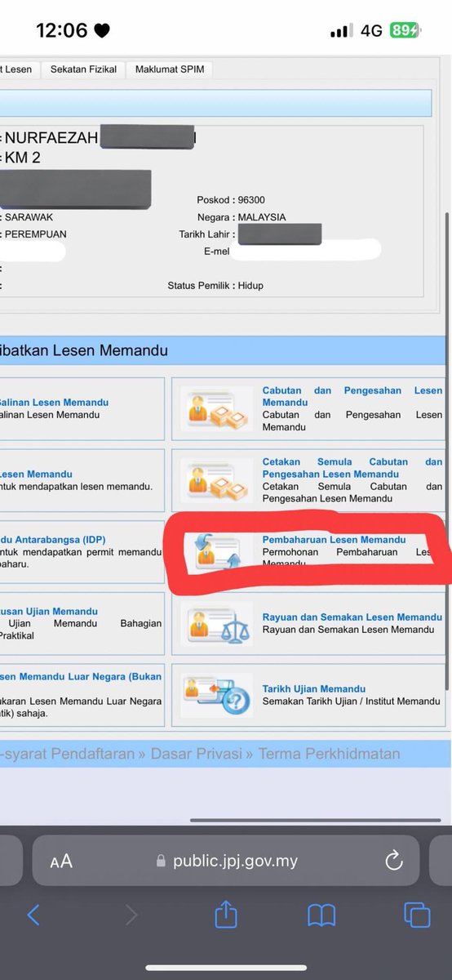Open the Sekatan Fizikal tab
Screen dimensions: 452x980
click(x=83, y=69)
